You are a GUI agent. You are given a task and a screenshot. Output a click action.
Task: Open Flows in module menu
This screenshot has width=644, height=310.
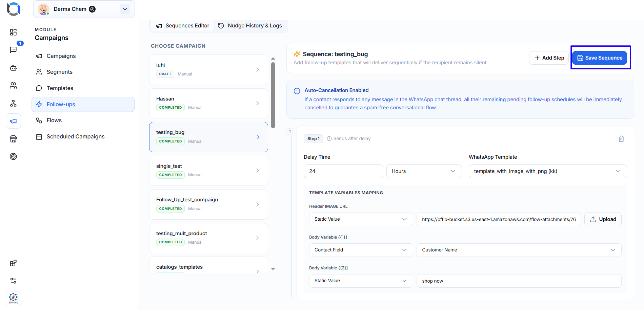pos(83,120)
